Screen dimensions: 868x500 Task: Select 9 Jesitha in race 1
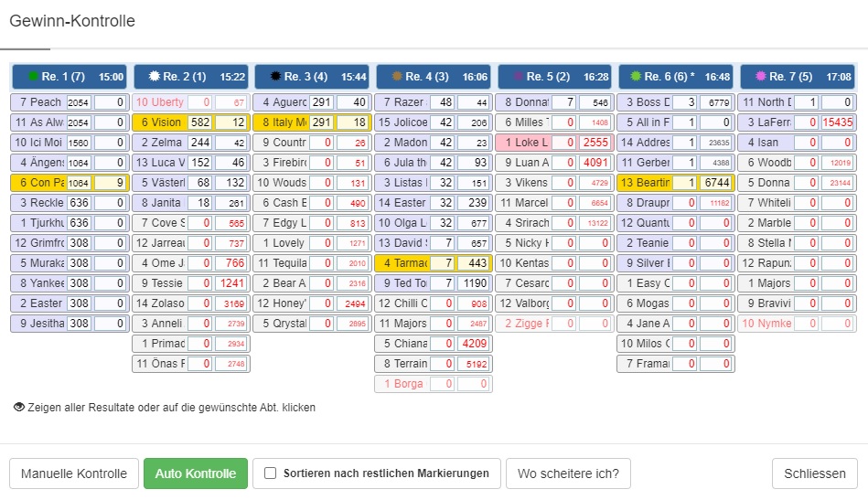pos(70,324)
